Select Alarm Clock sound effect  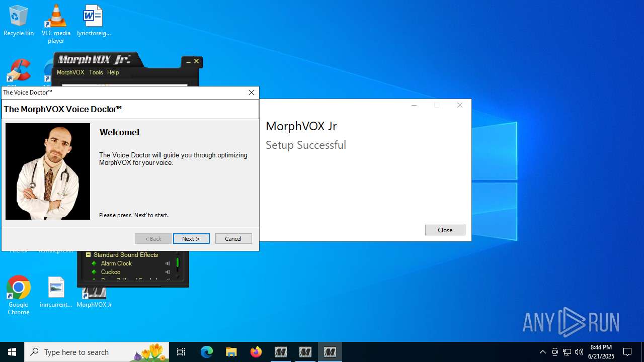pyautogui.click(x=116, y=263)
